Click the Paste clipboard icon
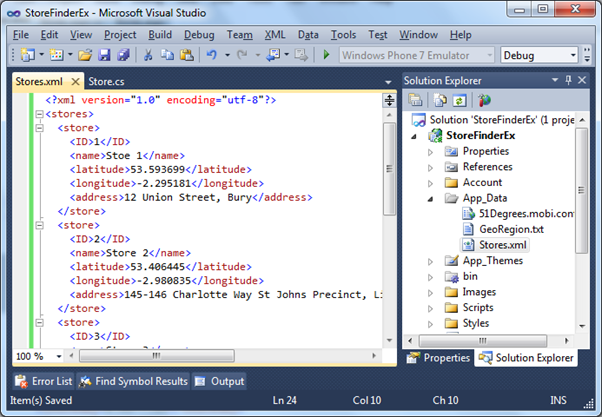Viewport: 604px width, 418px height. pyautogui.click(x=187, y=55)
